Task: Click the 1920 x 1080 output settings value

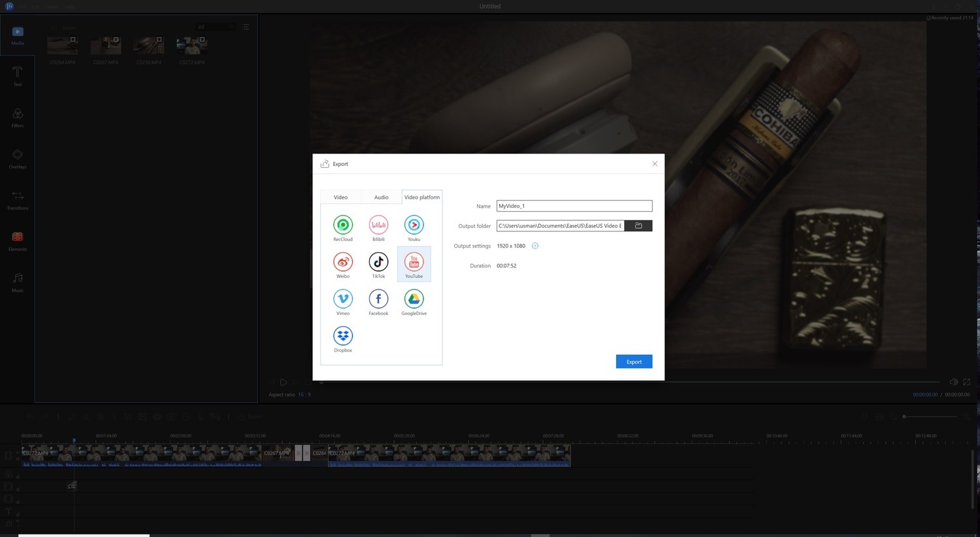Action: click(511, 246)
